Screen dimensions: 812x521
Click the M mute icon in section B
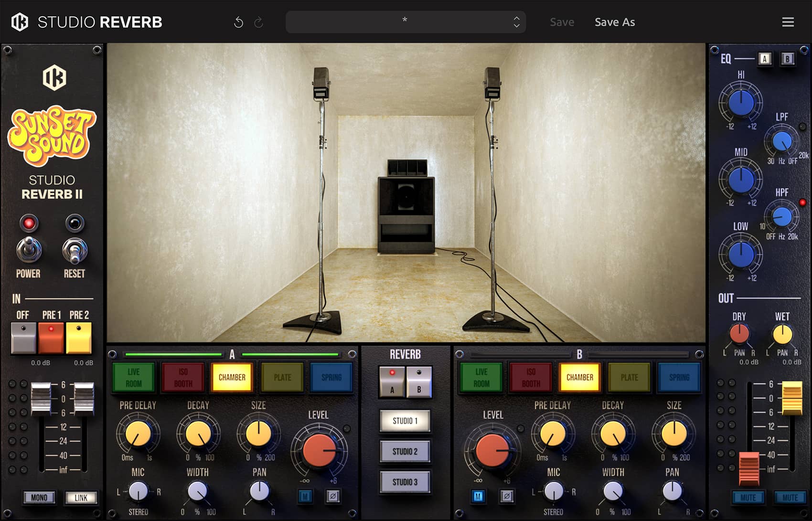478,496
